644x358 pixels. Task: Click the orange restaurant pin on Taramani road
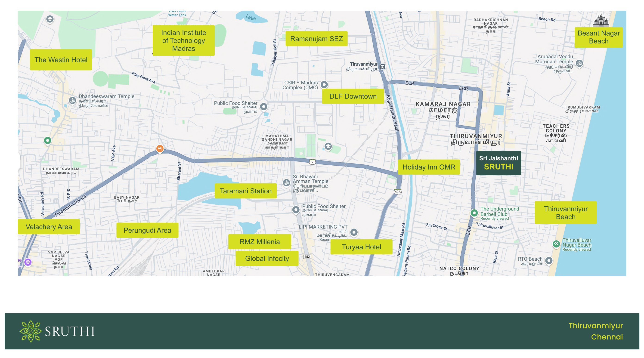[160, 148]
